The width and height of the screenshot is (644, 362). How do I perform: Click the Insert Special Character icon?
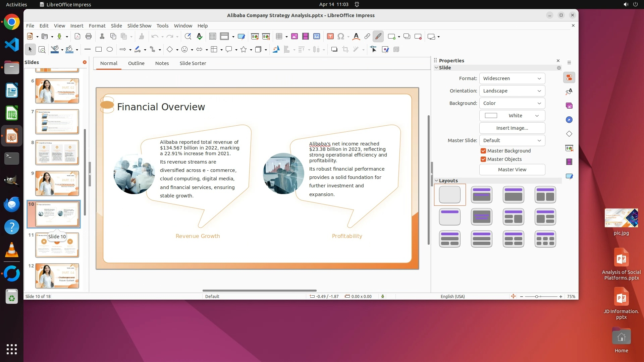point(341,37)
